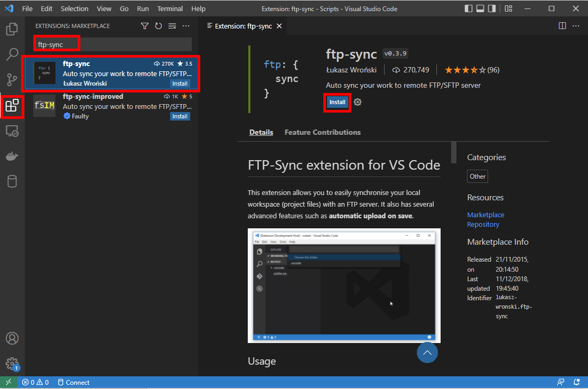The width and height of the screenshot is (588, 389).
Task: Toggle the bottom panel layout button
Action: [x=480, y=9]
